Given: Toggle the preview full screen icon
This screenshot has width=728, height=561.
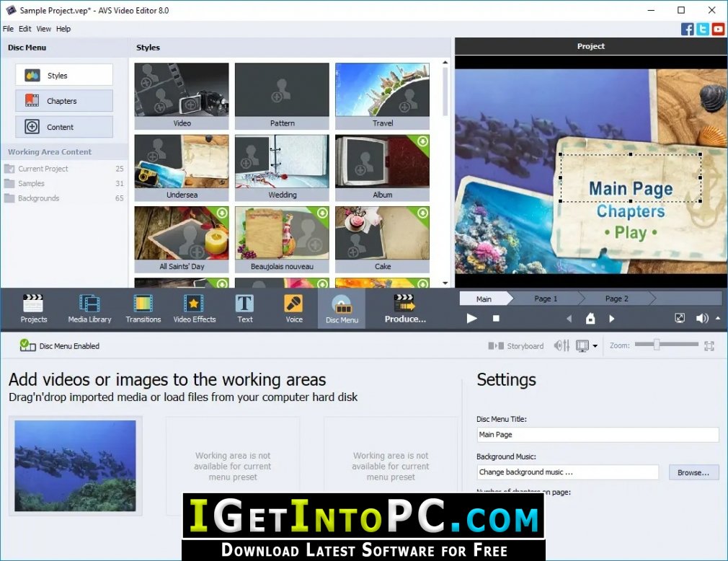Looking at the screenshot, I should point(679,318).
